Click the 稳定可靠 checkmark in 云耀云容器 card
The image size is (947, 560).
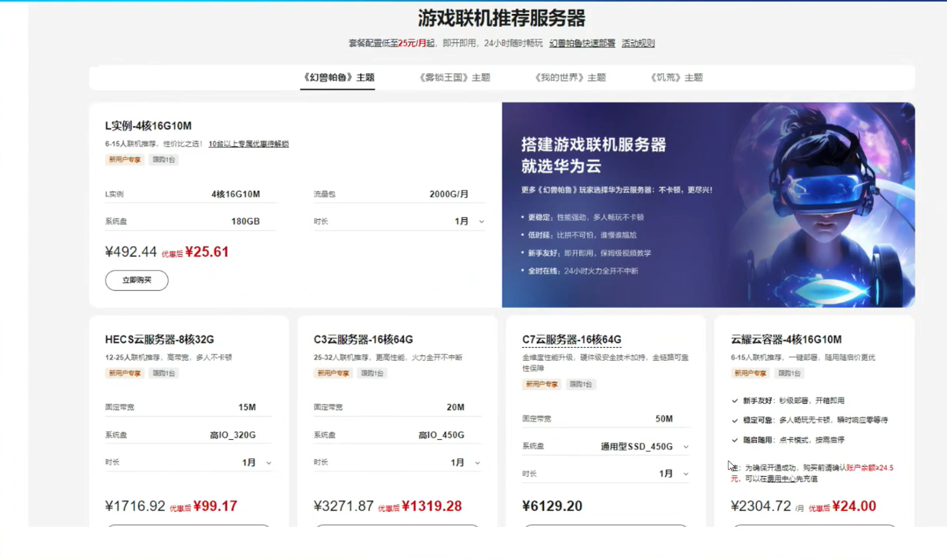coord(735,421)
